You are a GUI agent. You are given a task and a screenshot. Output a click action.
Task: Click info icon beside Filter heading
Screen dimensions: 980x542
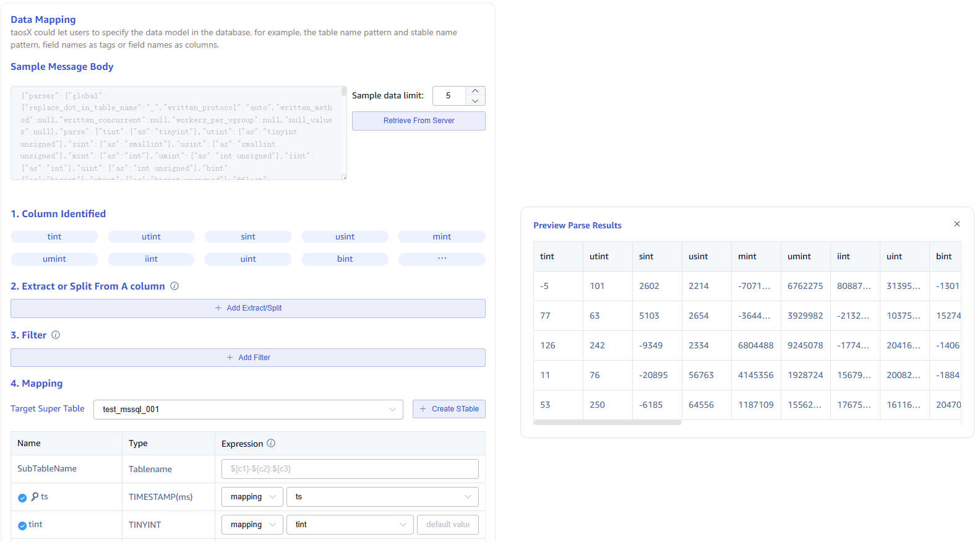point(56,335)
